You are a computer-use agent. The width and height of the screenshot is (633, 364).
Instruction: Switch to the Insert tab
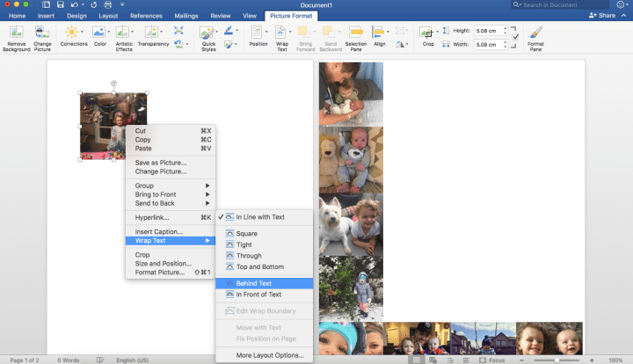pos(46,16)
